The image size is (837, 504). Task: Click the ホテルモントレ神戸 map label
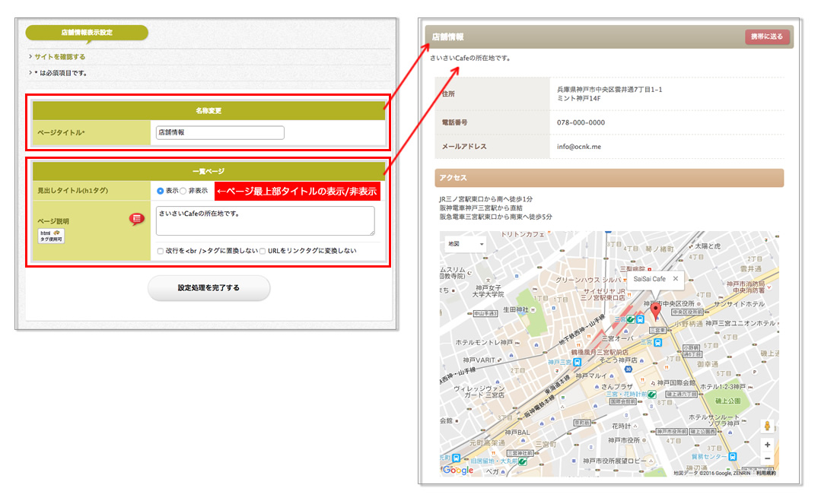click(484, 342)
